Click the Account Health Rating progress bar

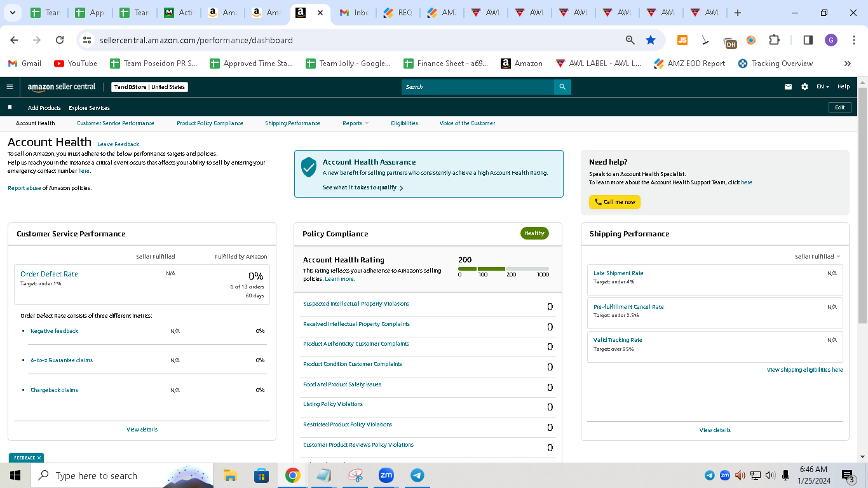(503, 269)
